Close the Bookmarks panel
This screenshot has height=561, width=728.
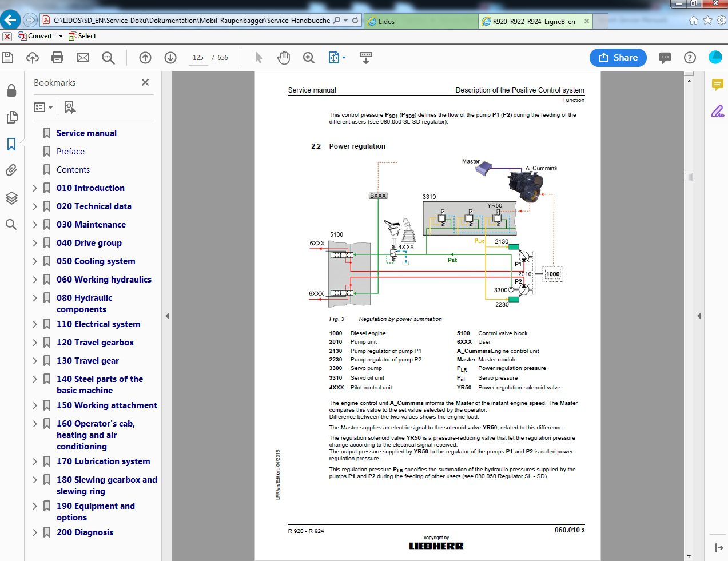(145, 82)
